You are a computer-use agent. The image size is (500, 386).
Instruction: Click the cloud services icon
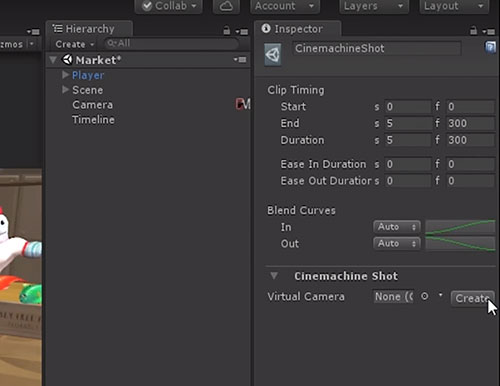(x=226, y=6)
